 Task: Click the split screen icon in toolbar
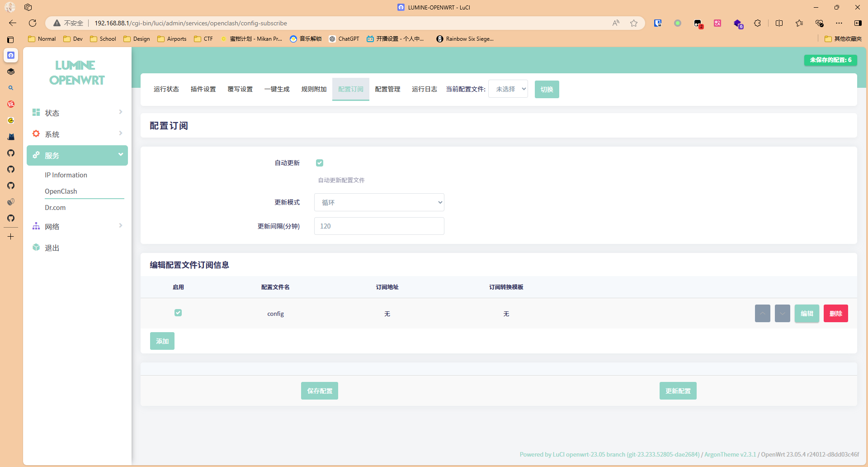tap(779, 23)
